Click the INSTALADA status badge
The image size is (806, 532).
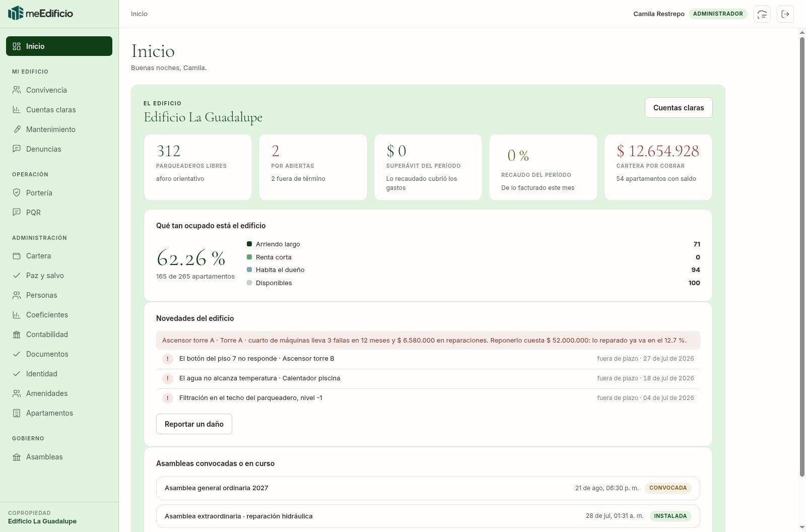pos(670,516)
